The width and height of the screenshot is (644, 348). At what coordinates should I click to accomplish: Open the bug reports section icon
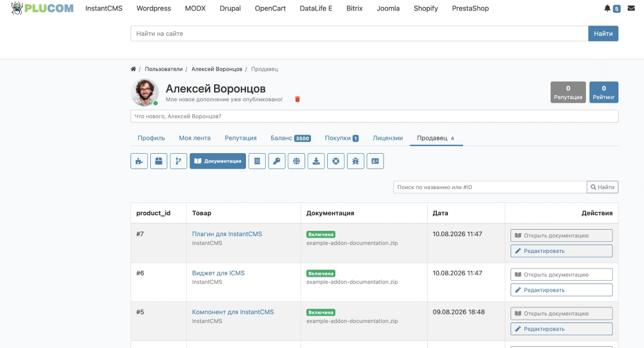pyautogui.click(x=356, y=161)
